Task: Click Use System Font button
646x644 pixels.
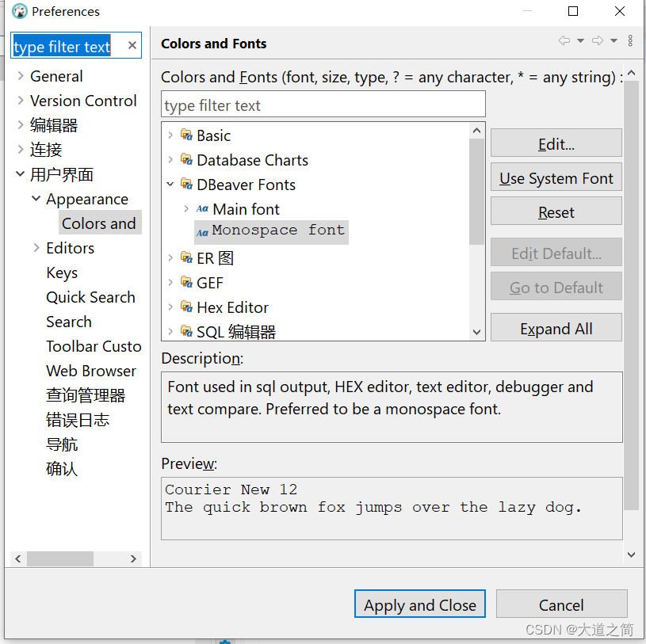Action: point(556,177)
